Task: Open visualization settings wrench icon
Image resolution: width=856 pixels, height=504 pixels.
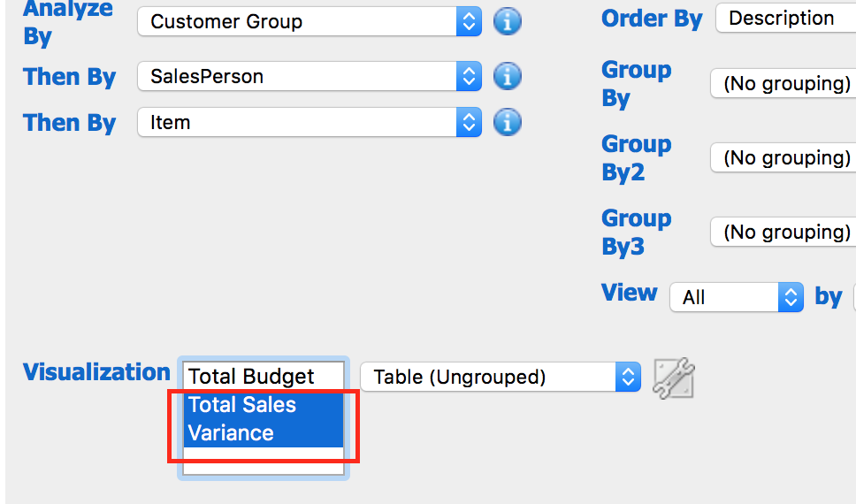Action: (674, 378)
